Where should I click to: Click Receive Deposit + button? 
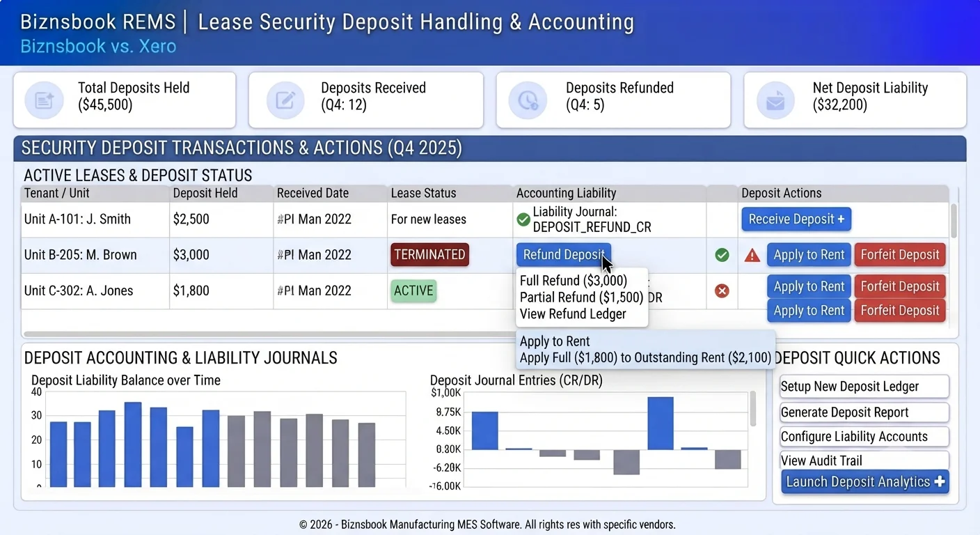pos(796,219)
